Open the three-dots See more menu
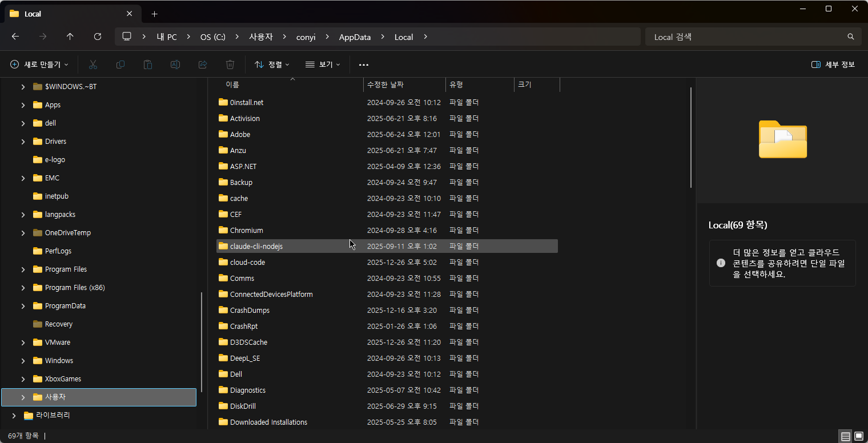The width and height of the screenshot is (868, 443). coord(364,65)
